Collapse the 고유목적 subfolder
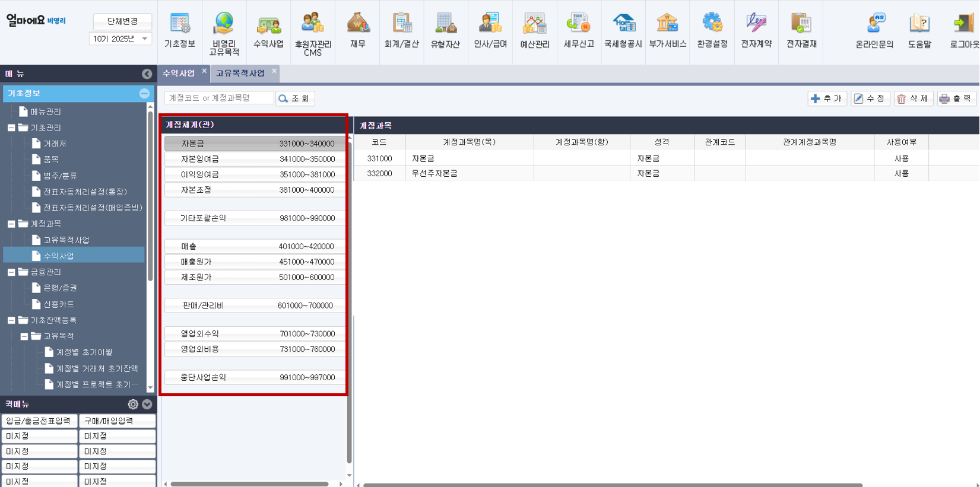The height and width of the screenshot is (487, 980). [24, 336]
